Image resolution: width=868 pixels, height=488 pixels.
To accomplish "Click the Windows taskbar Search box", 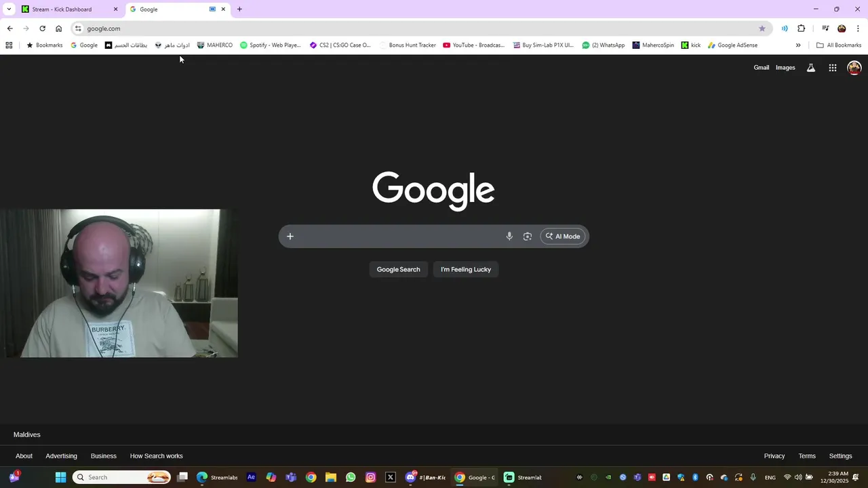I will (122, 477).
